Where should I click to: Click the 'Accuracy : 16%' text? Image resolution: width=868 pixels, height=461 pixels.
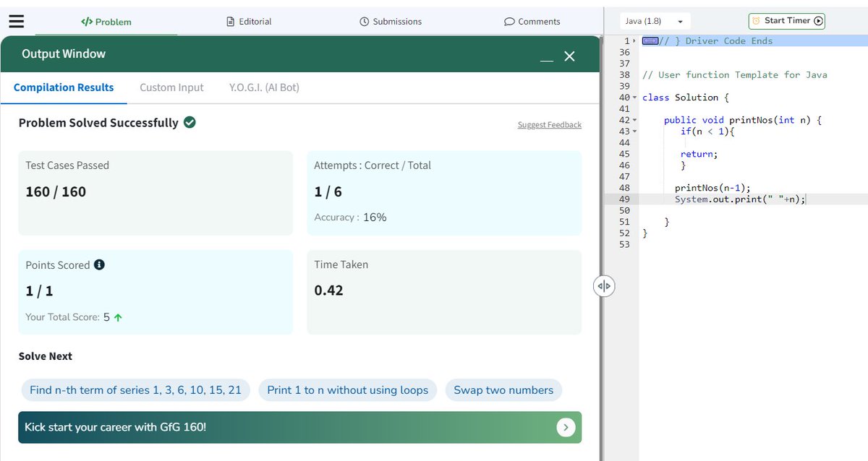click(x=350, y=217)
